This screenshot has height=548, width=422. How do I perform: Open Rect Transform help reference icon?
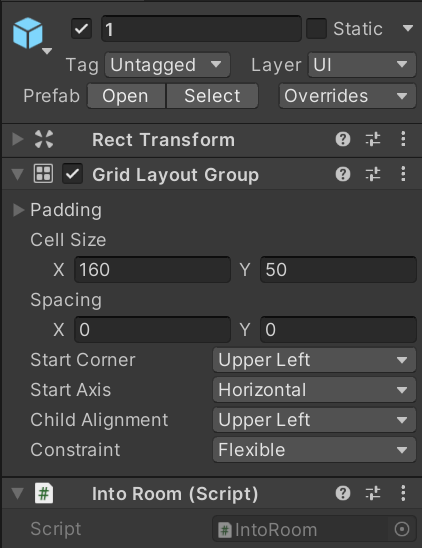(343, 139)
